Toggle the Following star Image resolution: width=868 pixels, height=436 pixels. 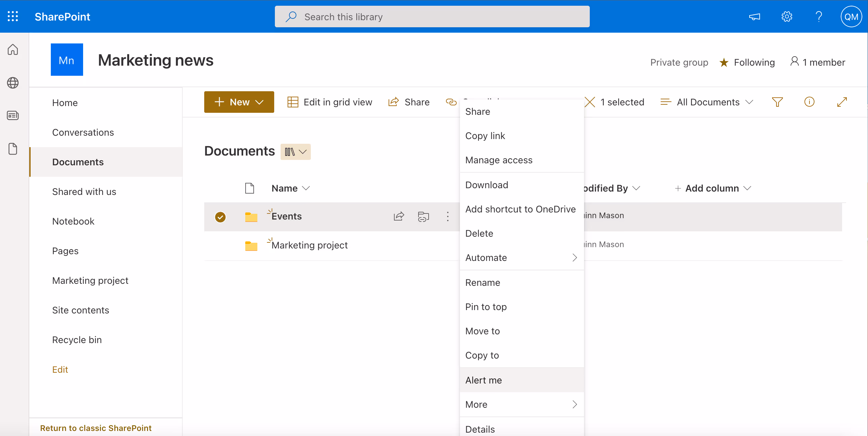723,62
